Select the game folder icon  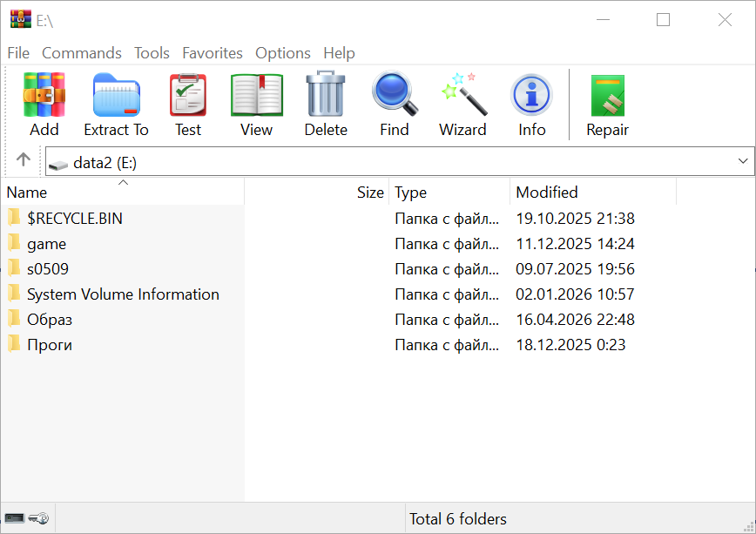[x=14, y=243]
